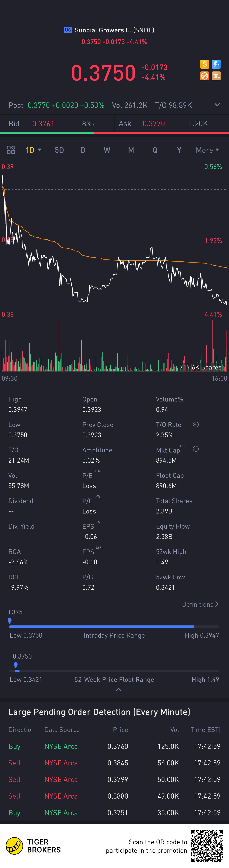Tap the Sell order row at 0.3799
This screenshot has width=229, height=868.
click(114, 779)
